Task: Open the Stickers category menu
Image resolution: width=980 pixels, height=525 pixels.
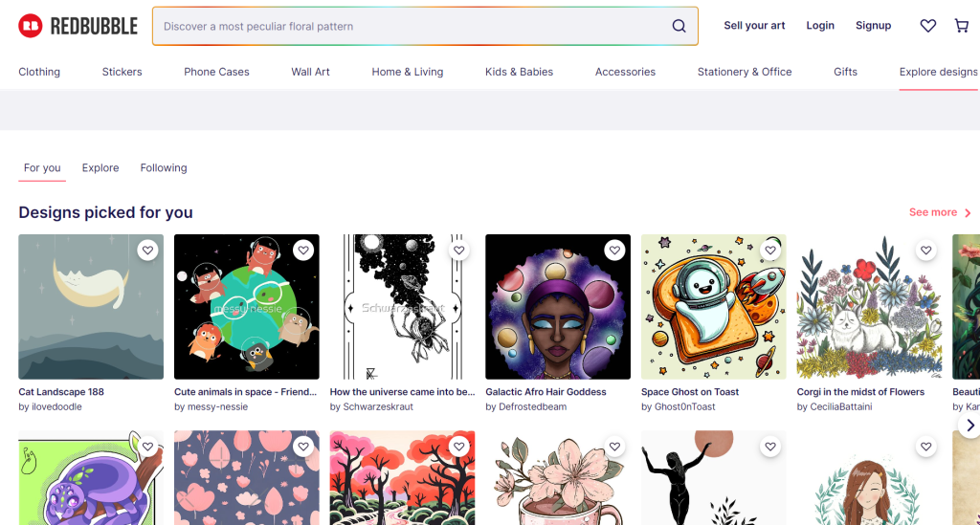Action: pos(122,72)
